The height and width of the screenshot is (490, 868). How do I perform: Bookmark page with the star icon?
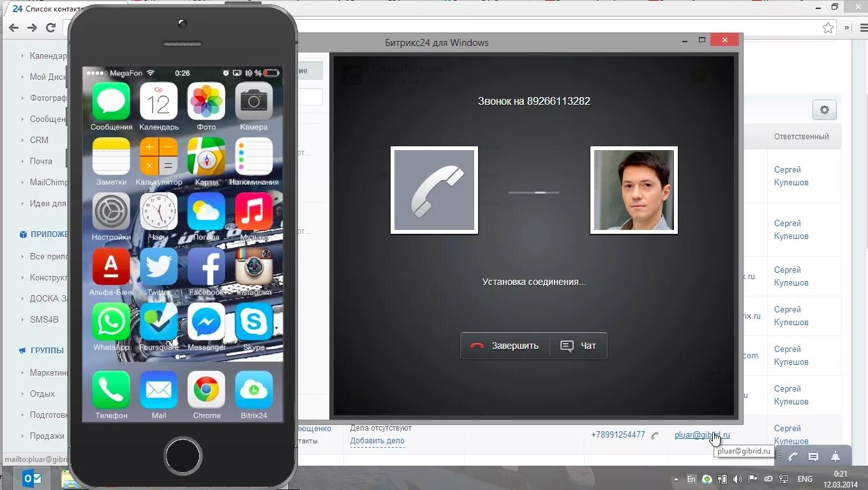click(x=828, y=27)
